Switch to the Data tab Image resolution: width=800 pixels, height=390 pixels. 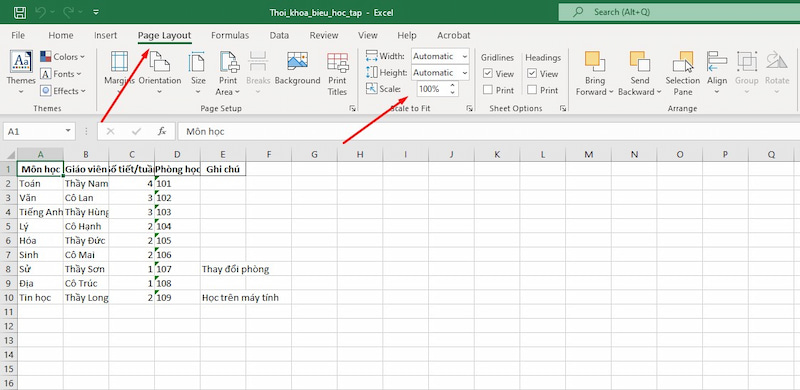click(x=279, y=35)
